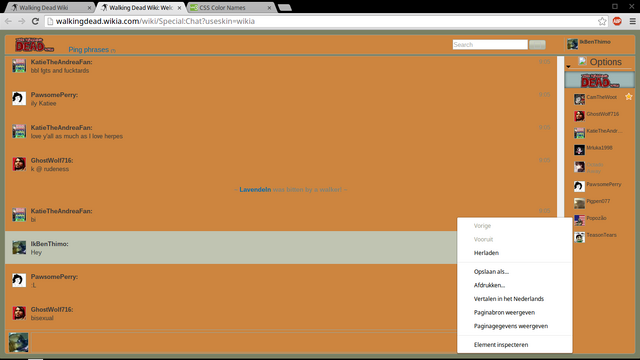The width and height of the screenshot is (640, 360).
Task: Open the Chrome hamburger menu
Action: click(632, 21)
